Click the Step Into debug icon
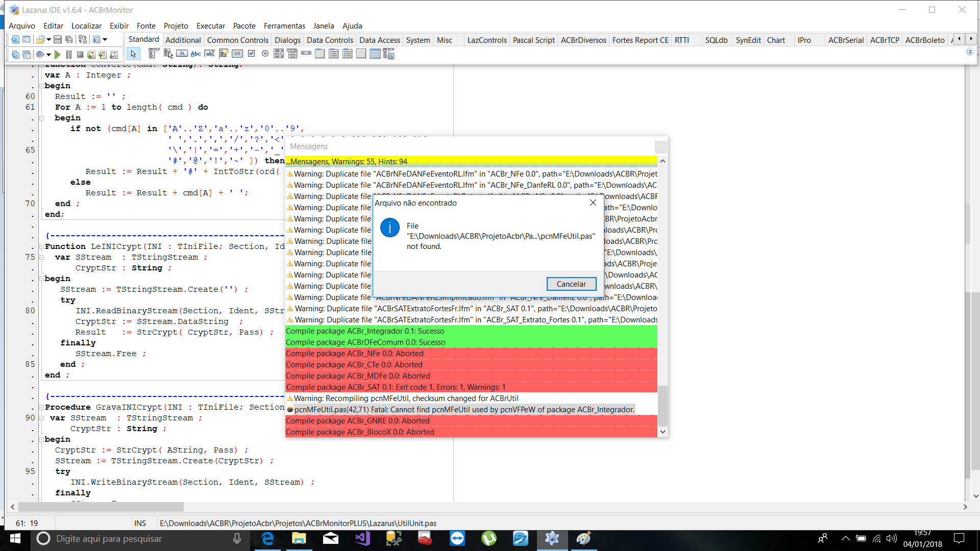 (x=91, y=54)
